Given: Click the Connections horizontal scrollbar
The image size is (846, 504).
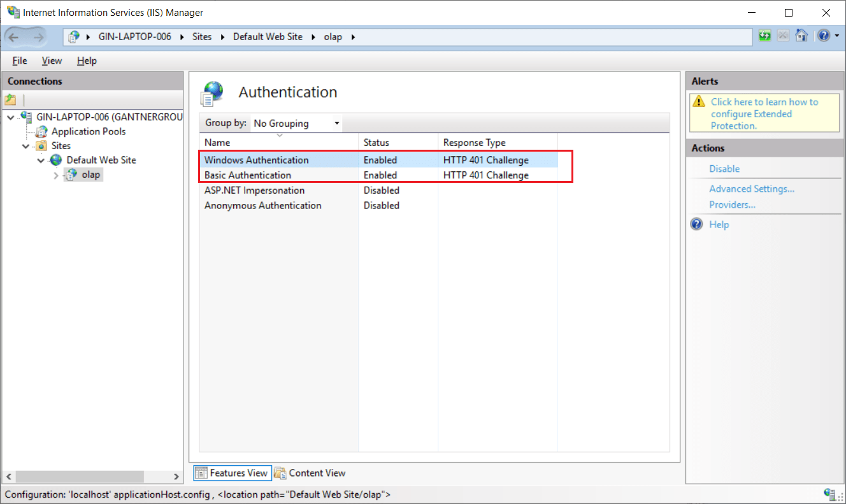Looking at the screenshot, I should pyautogui.click(x=93, y=477).
